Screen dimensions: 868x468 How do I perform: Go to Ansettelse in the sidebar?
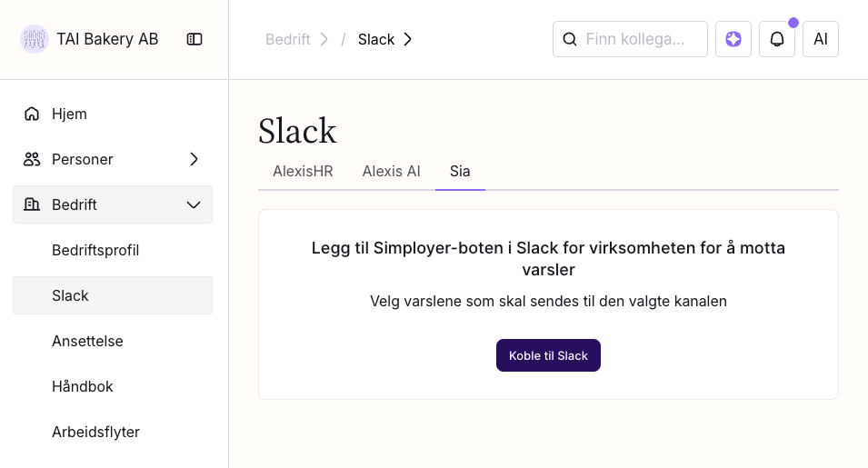(87, 341)
